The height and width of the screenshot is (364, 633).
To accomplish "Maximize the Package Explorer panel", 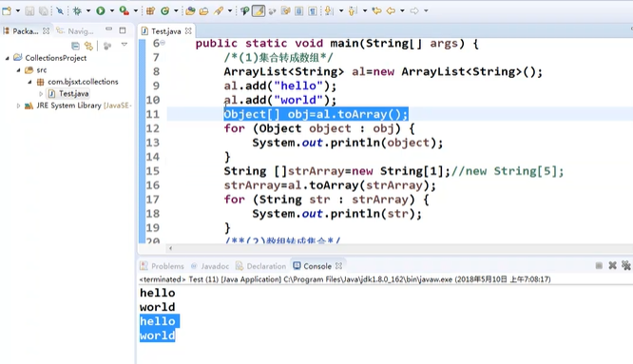I will pyautogui.click(x=123, y=30).
